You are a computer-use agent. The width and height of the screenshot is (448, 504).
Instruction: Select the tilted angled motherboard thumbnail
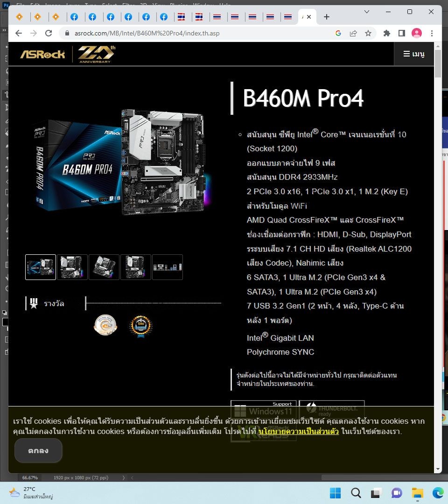[104, 267]
